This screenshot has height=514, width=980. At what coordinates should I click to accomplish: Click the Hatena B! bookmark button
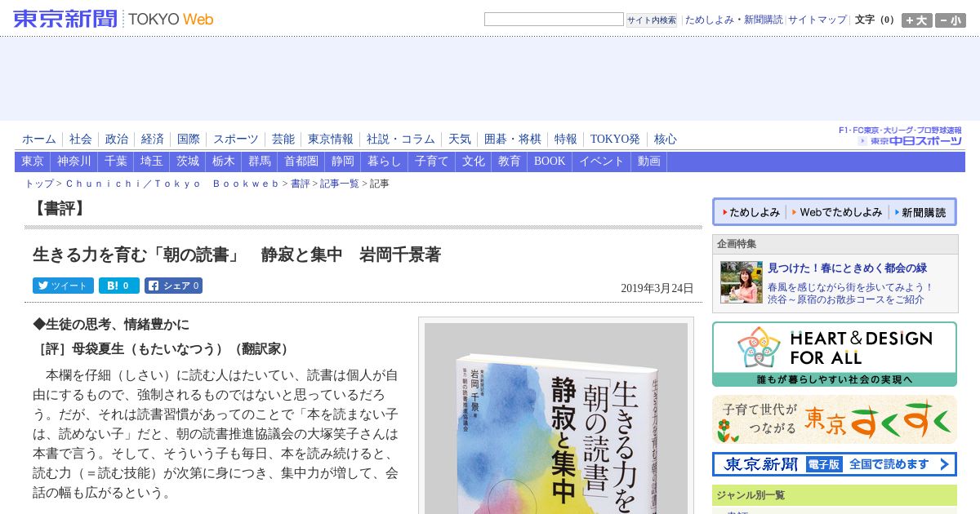click(x=119, y=286)
